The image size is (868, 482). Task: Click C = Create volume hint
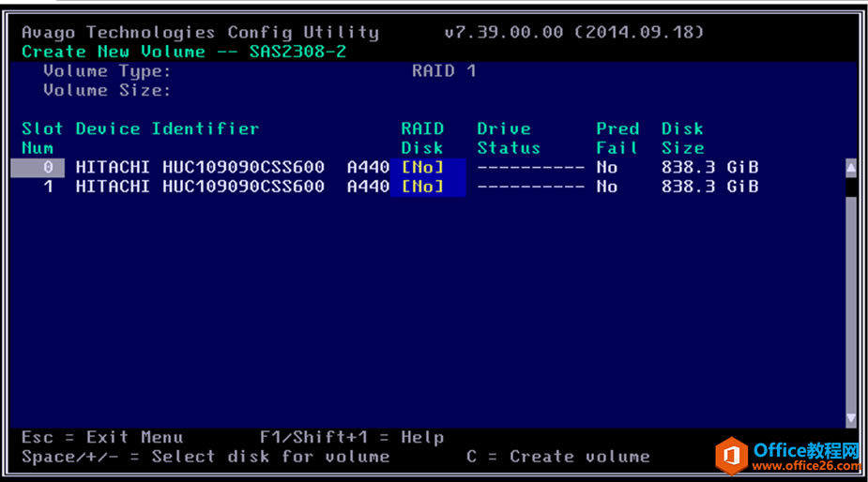pos(558,457)
